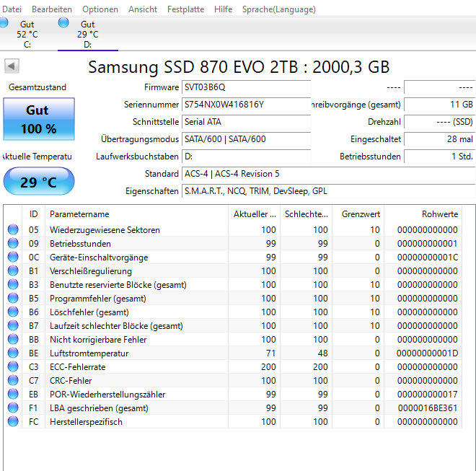
Task: Click status orb for Löschfehler row
Action: 13,312
